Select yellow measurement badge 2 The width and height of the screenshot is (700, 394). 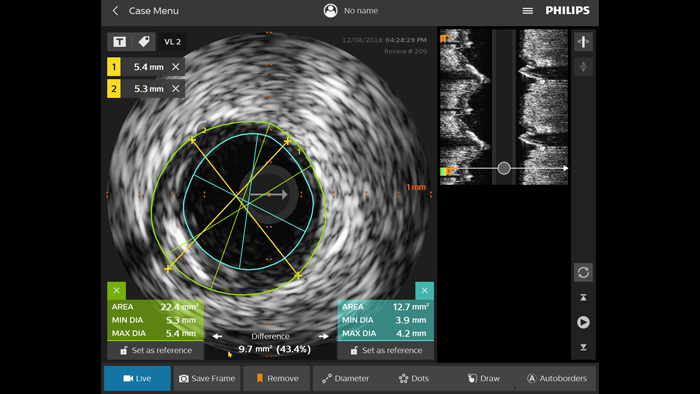[x=114, y=89]
